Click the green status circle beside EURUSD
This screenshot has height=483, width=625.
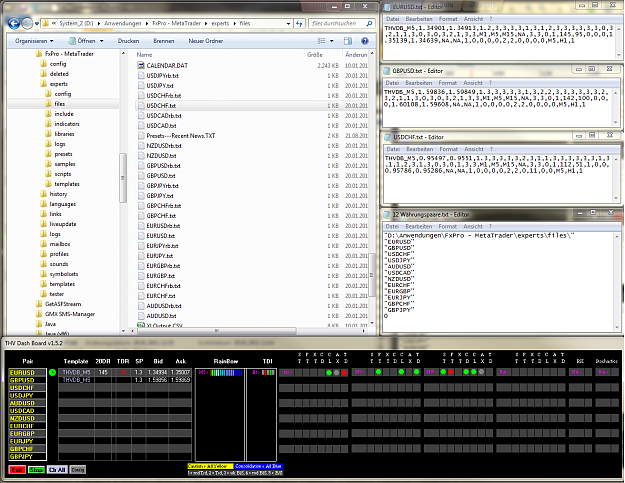pyautogui.click(x=53, y=373)
